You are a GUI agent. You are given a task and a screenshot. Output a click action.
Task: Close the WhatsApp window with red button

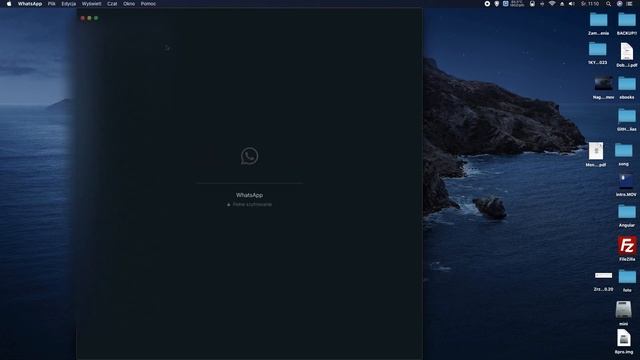coord(83,18)
